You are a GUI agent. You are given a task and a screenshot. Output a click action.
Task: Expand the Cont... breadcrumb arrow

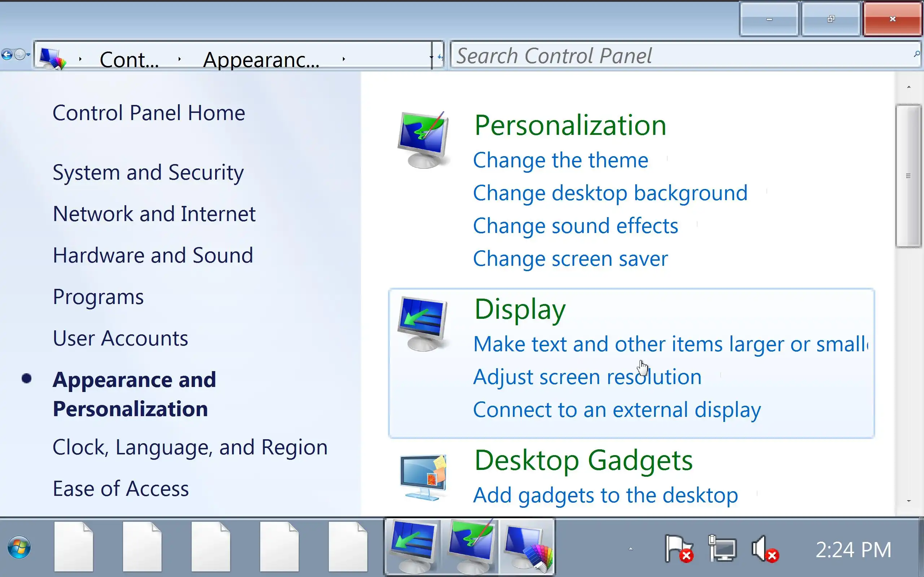pos(179,59)
